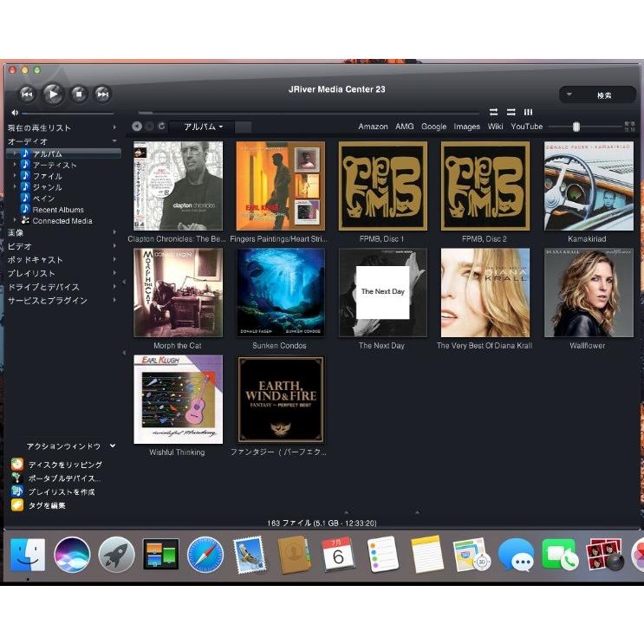Image resolution: width=644 pixels, height=644 pixels.
Task: Select the Kamakiriad album cover
Action: pyautogui.click(x=589, y=185)
